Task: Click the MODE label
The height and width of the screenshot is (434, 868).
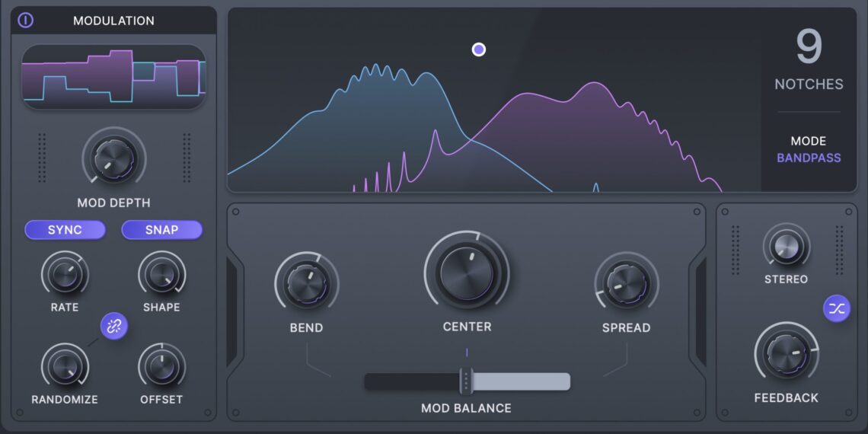Action: (809, 141)
